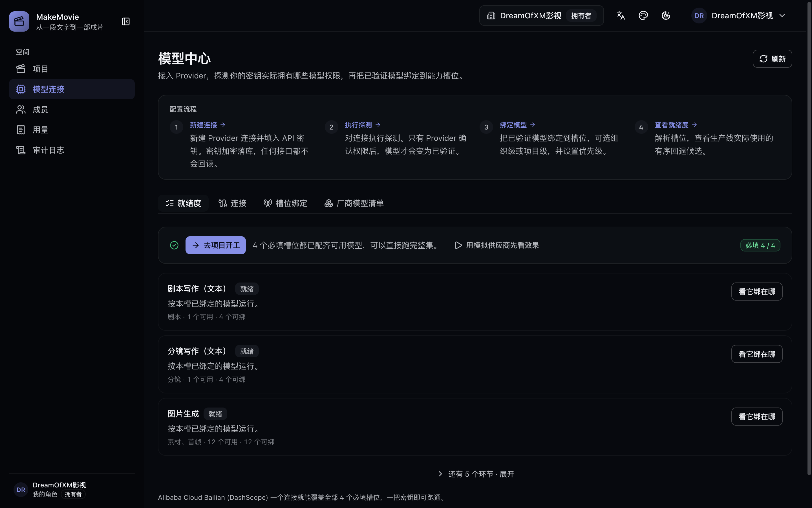Screen dimensions: 812x508
Task: Click Alibaba Cloud Bailian footer note
Action: tap(302, 498)
